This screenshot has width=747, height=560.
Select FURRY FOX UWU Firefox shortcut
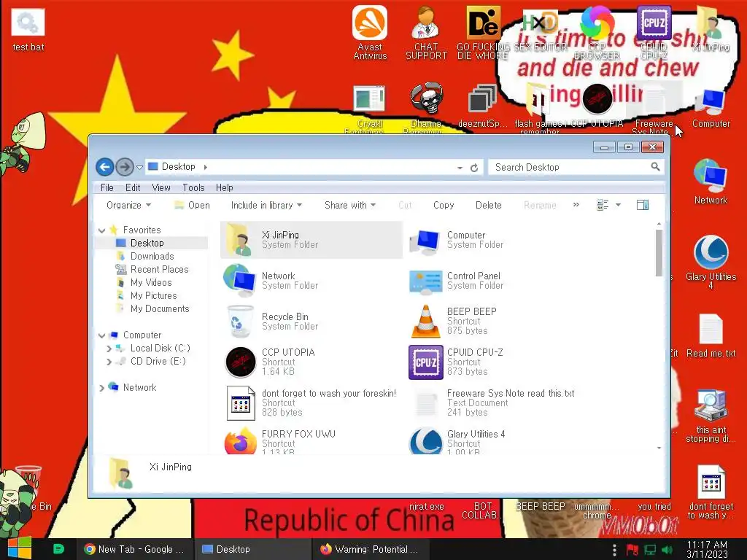pyautogui.click(x=311, y=441)
